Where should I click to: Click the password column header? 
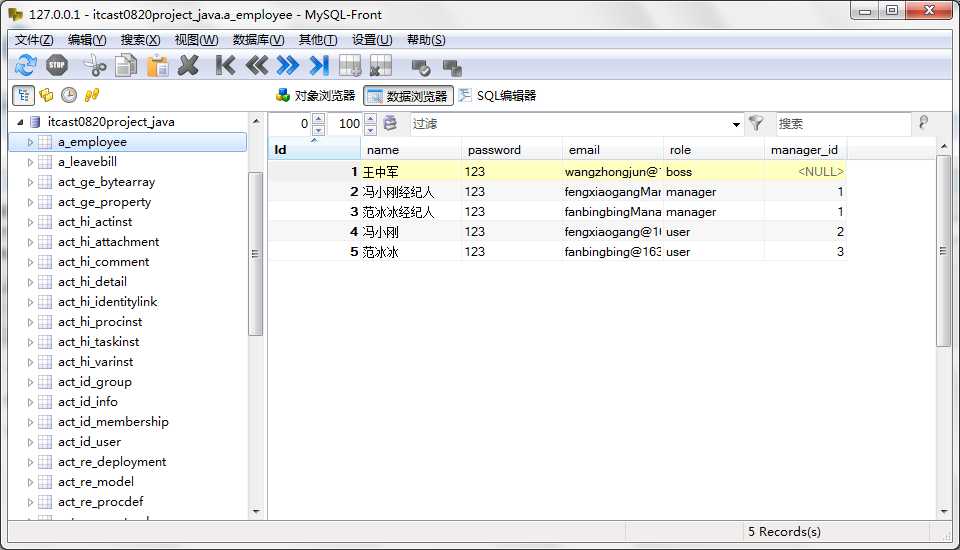[511, 149]
